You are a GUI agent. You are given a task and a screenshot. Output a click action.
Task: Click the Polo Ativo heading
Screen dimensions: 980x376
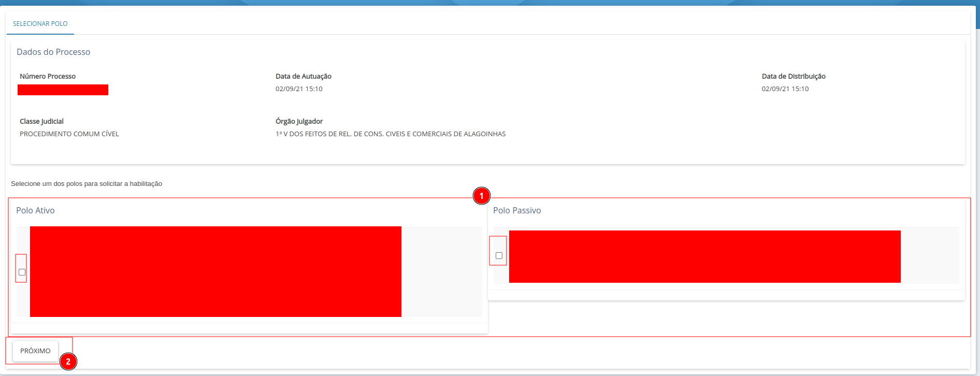(x=35, y=210)
